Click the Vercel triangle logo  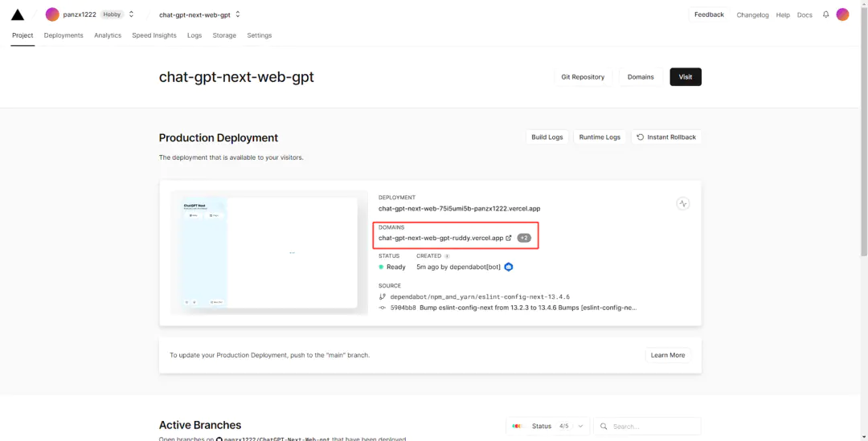(17, 14)
